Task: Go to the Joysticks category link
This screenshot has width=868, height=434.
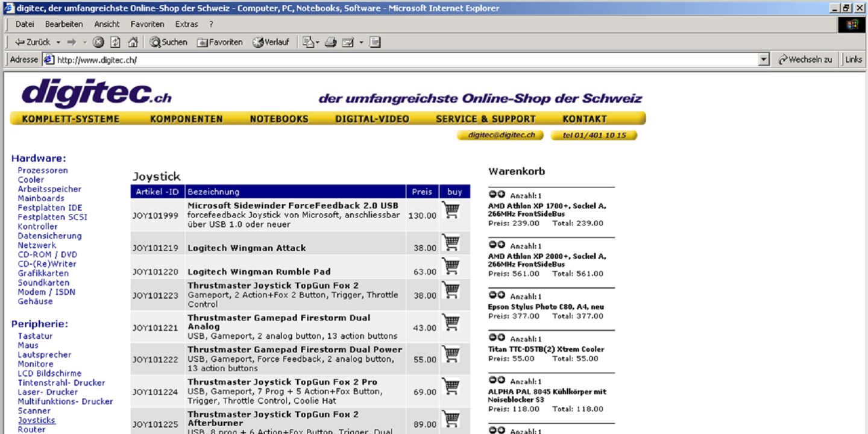Action: 36,420
